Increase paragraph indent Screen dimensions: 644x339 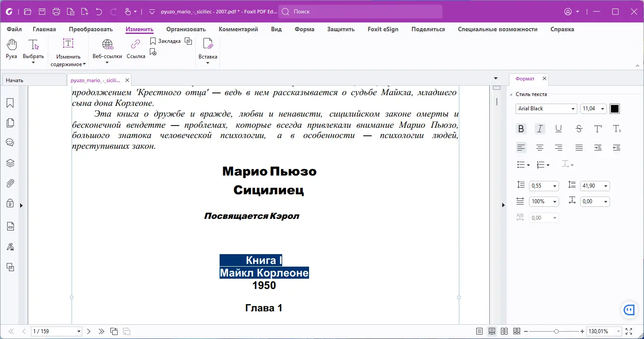click(598, 147)
